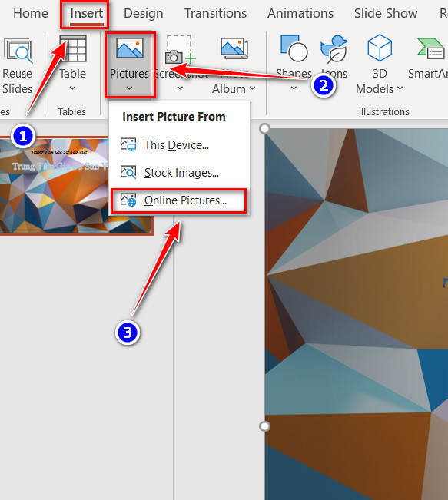Screen dimensions: 448x500
Task: Expand the Table dropdown arrow
Action: pos(72,88)
